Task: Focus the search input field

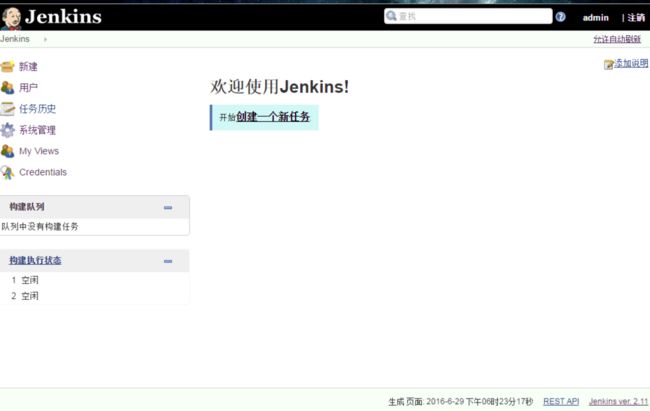Action: (x=468, y=16)
